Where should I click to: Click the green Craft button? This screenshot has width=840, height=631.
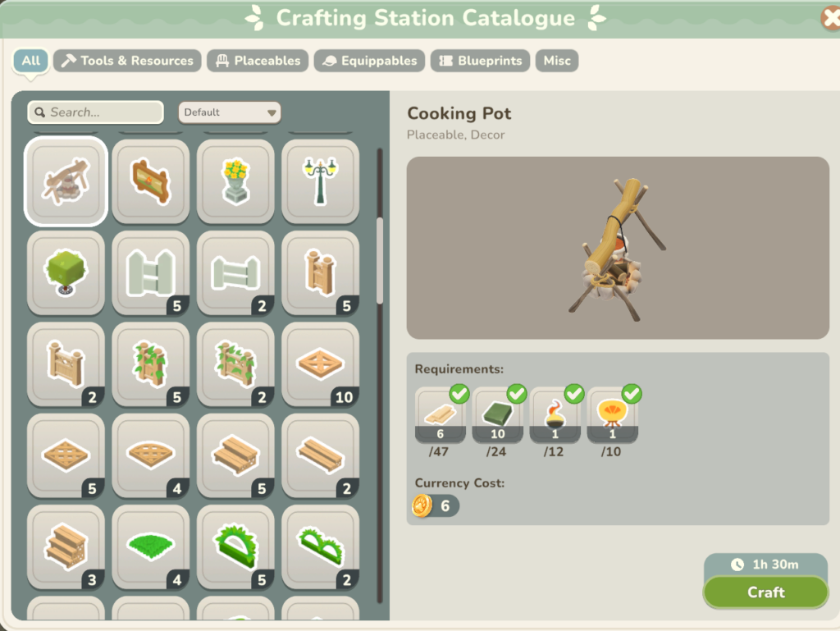(766, 592)
